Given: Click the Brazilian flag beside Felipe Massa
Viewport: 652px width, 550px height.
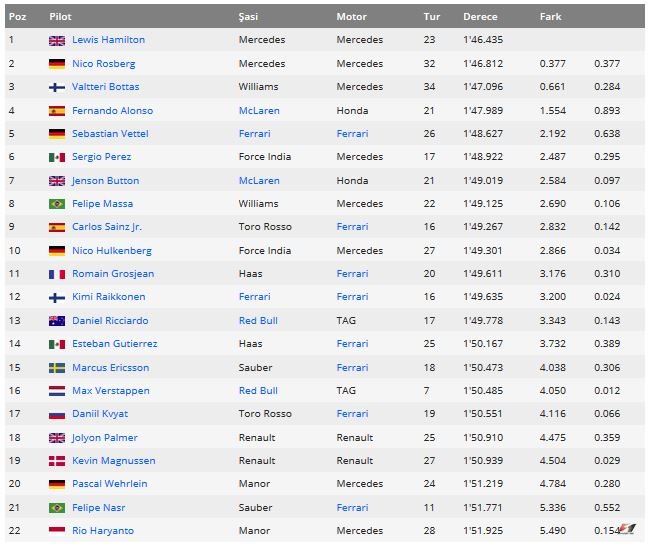Looking at the screenshot, I should (57, 204).
